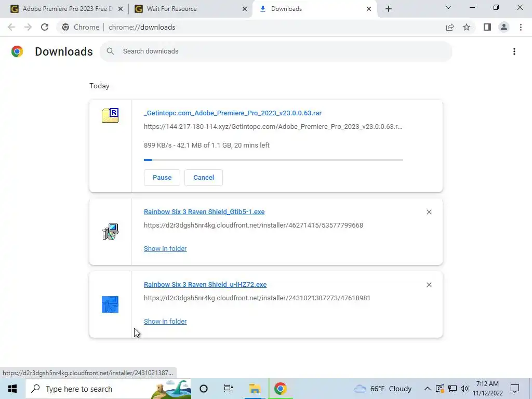The image size is (532, 399).
Task: Remove u-lHZ72.exe entry from list
Action: [429, 285]
